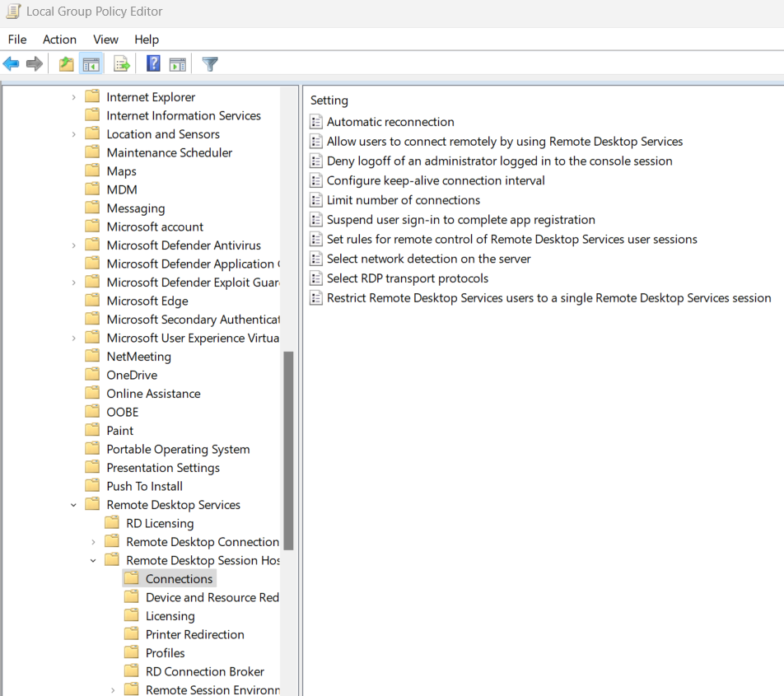
Task: Click the folder icon next to RD Licensing
Action: tap(112, 522)
